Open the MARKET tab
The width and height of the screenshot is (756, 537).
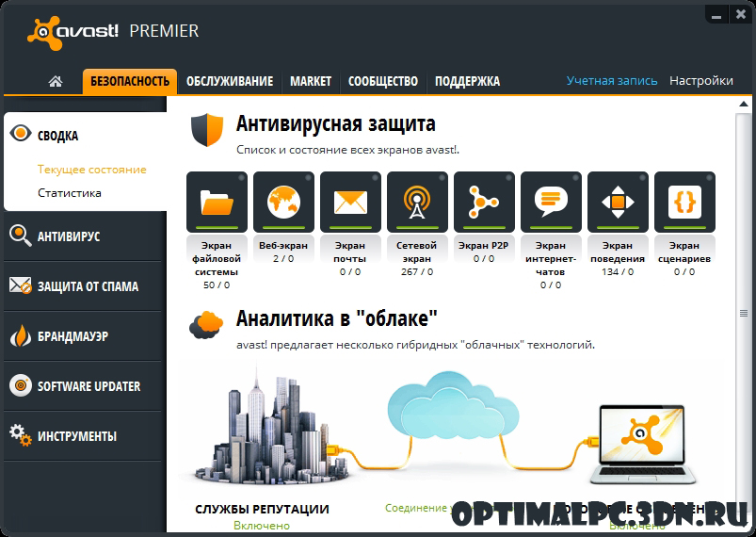click(x=311, y=81)
